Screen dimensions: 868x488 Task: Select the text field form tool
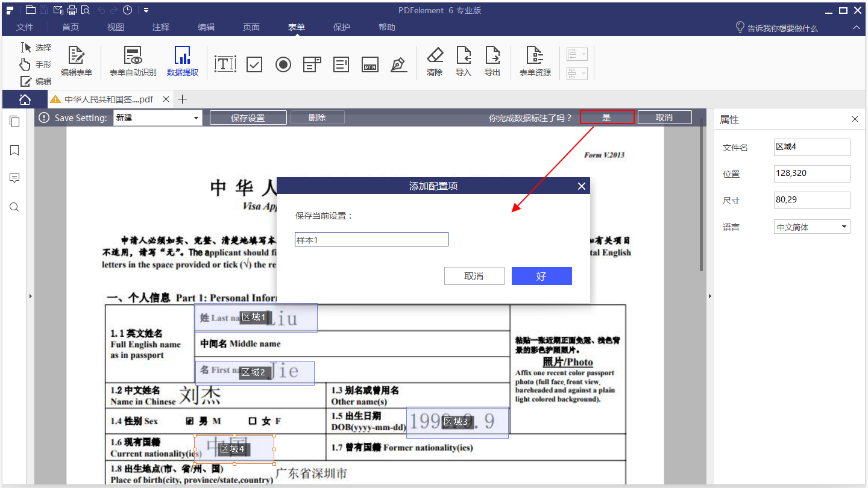[225, 64]
